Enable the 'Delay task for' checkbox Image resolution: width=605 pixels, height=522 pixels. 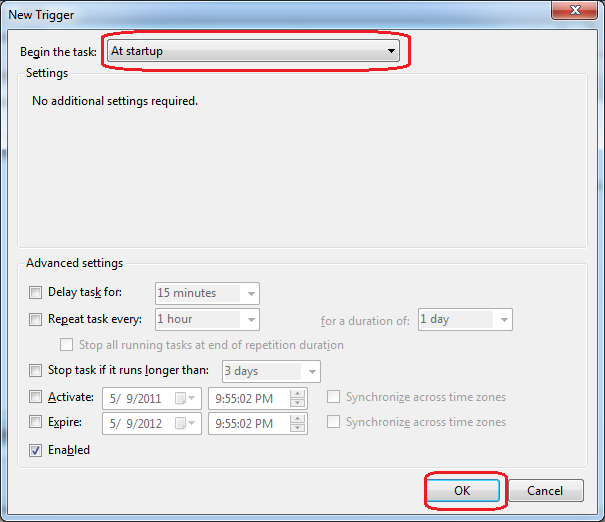pyautogui.click(x=35, y=292)
